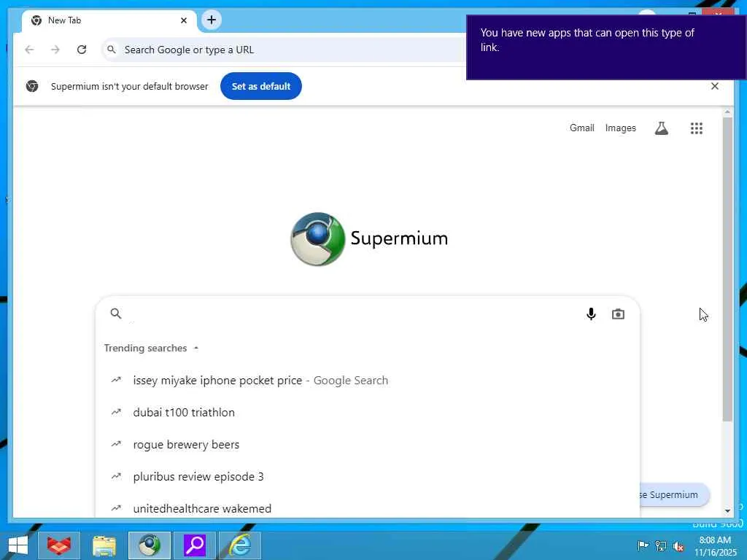
Task: Open the red app icon on taskbar
Action: click(59, 545)
